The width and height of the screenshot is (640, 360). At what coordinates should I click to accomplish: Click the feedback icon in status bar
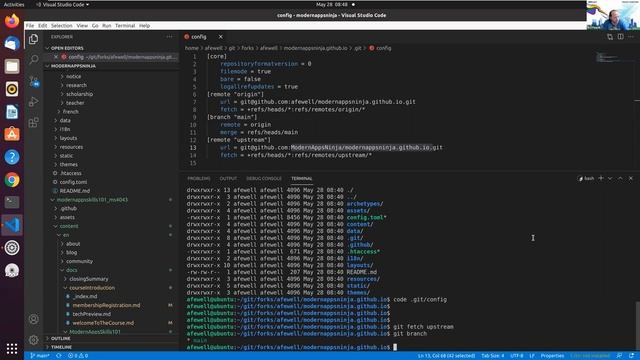click(619, 356)
